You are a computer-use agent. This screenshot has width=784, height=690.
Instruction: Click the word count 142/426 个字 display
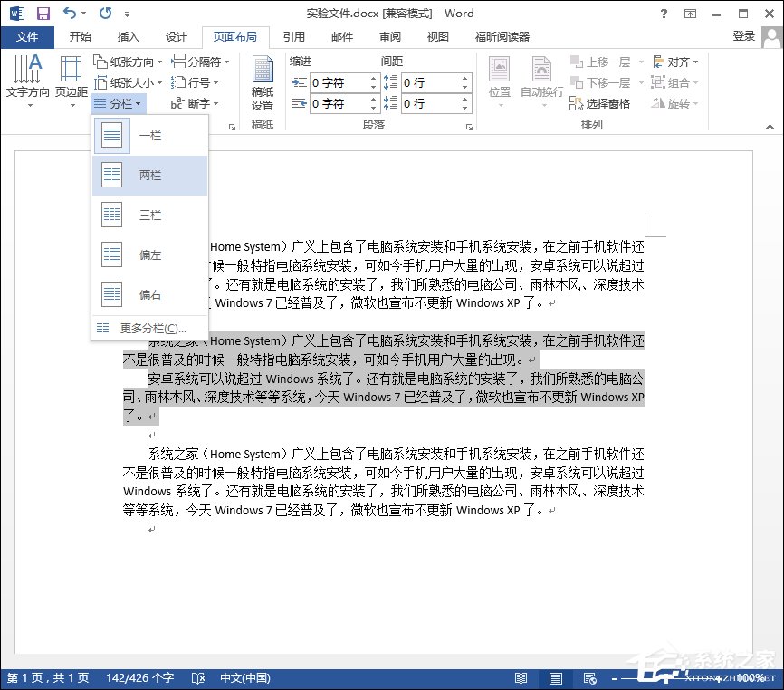[x=139, y=677]
